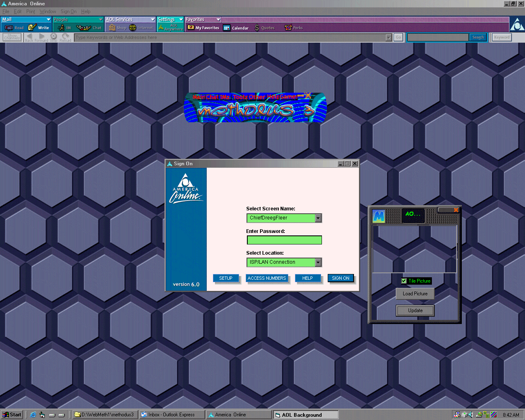Open the Calendar toolbar item
Image resolution: width=525 pixels, height=420 pixels.
236,28
